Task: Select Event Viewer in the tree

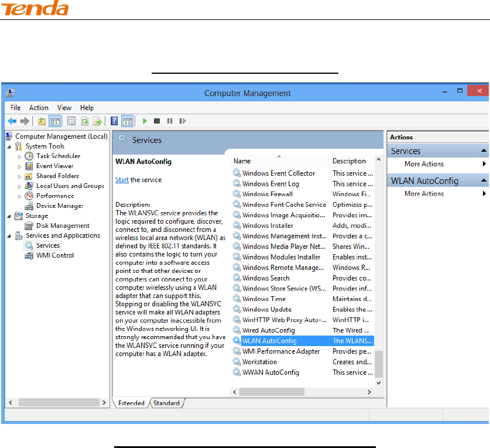Action: pos(54,166)
